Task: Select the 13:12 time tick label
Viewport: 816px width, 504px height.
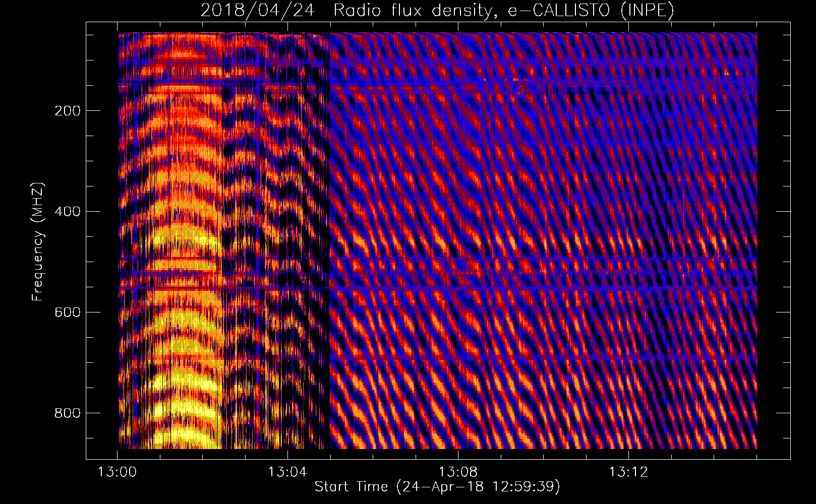Action: click(628, 472)
